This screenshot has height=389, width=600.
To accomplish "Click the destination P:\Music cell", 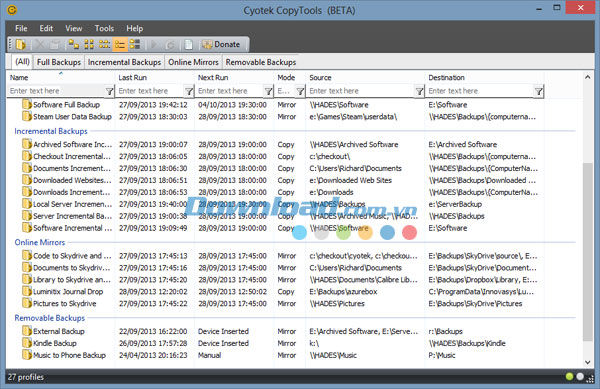I will (442, 355).
